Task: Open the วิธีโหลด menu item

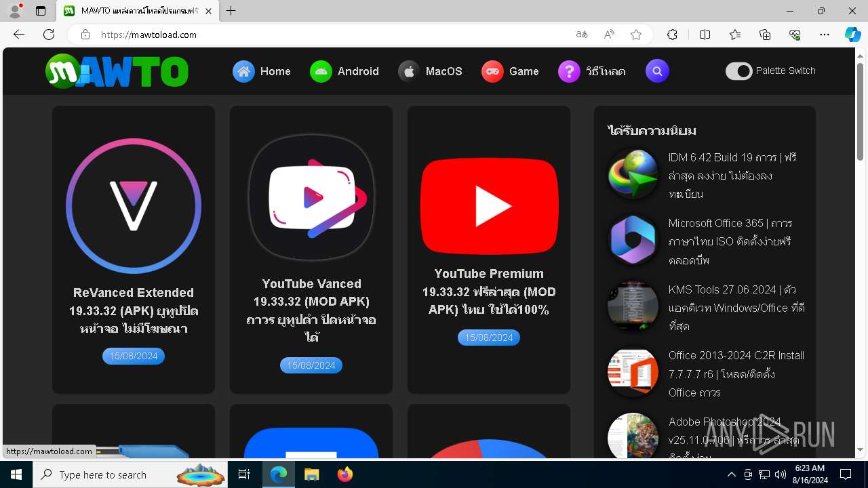Action: tap(606, 71)
